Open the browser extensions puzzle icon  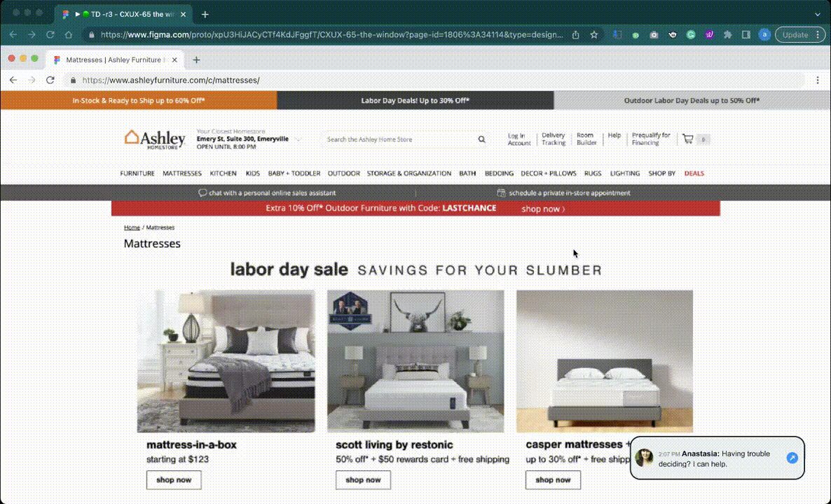(x=728, y=35)
